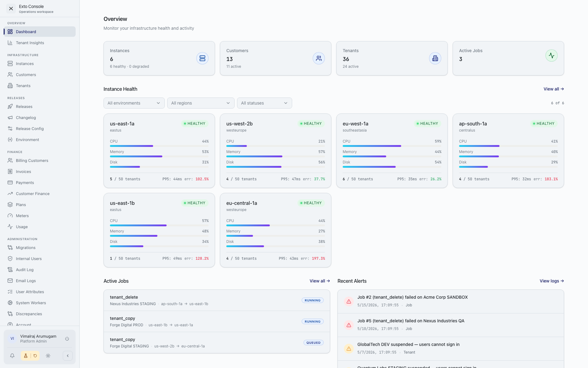Select the tenant_copy Forge Digital PROD job
Image resolution: width=588 pixels, height=368 pixels.
(217, 321)
